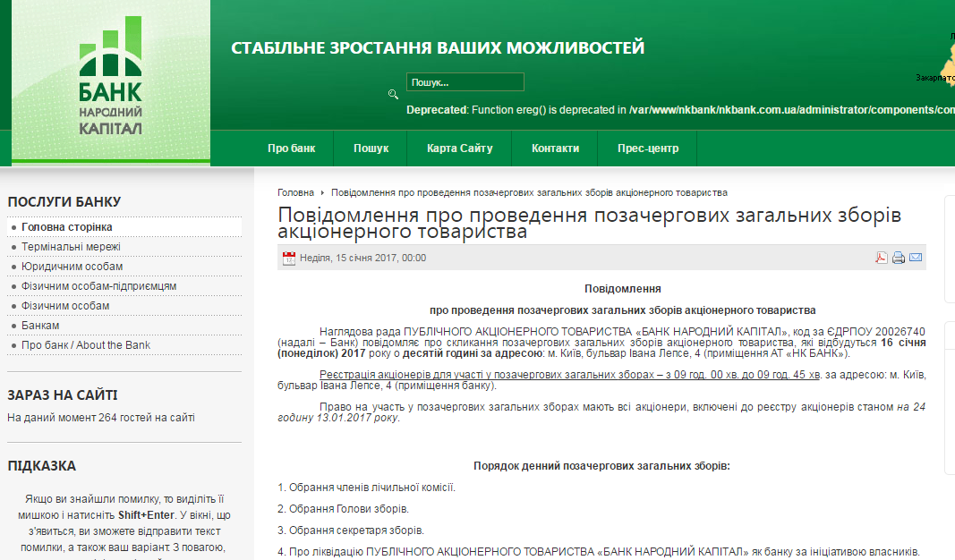Open the PDF version icon

click(x=881, y=258)
